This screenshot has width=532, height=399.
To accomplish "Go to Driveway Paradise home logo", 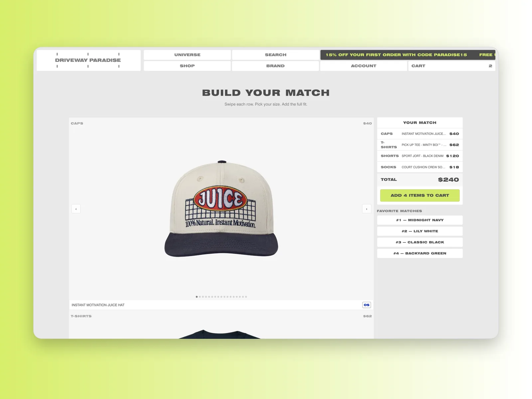I will point(88,60).
